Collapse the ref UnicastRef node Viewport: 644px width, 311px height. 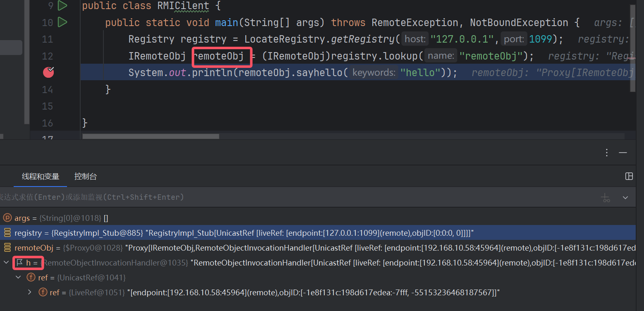pyautogui.click(x=18, y=278)
